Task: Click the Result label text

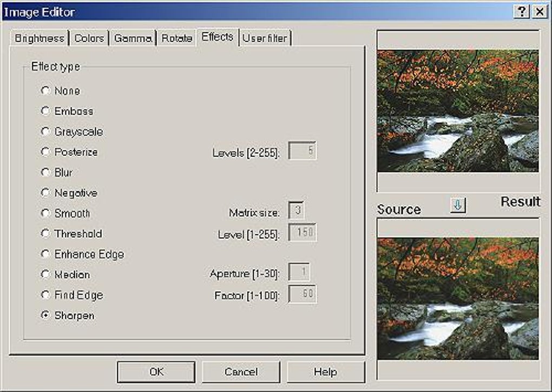Action: tap(520, 202)
